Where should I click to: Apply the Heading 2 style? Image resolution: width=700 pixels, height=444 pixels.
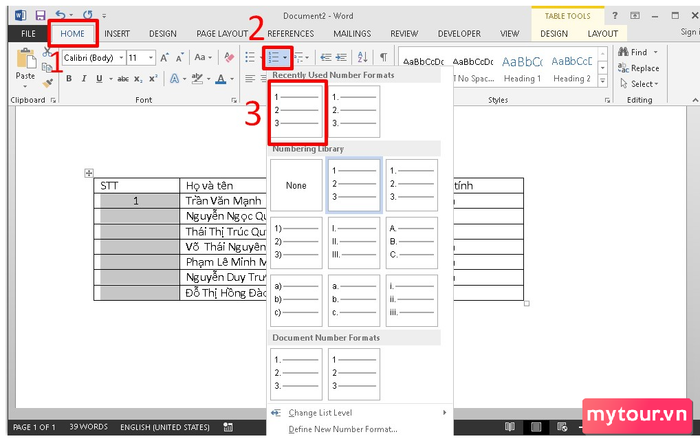coord(572,69)
